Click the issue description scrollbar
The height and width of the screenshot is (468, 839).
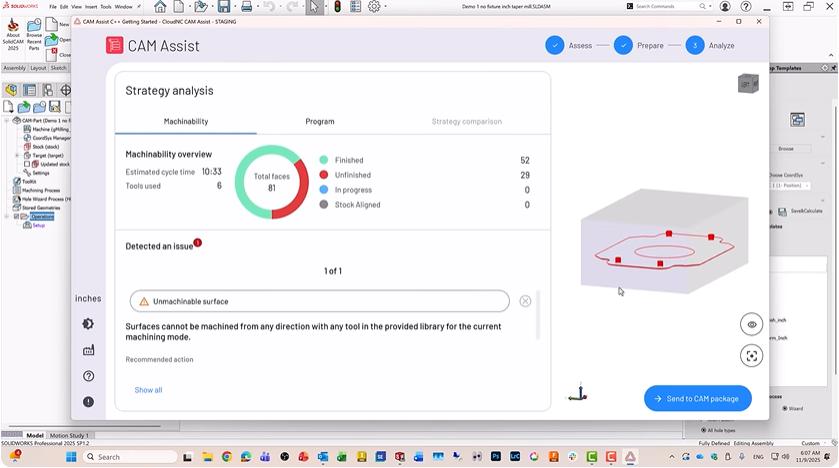[538, 315]
